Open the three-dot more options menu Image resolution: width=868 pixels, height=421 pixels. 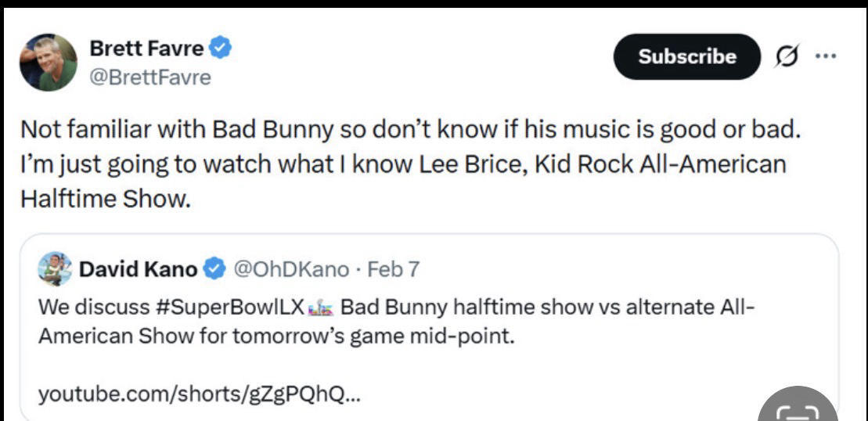point(823,56)
